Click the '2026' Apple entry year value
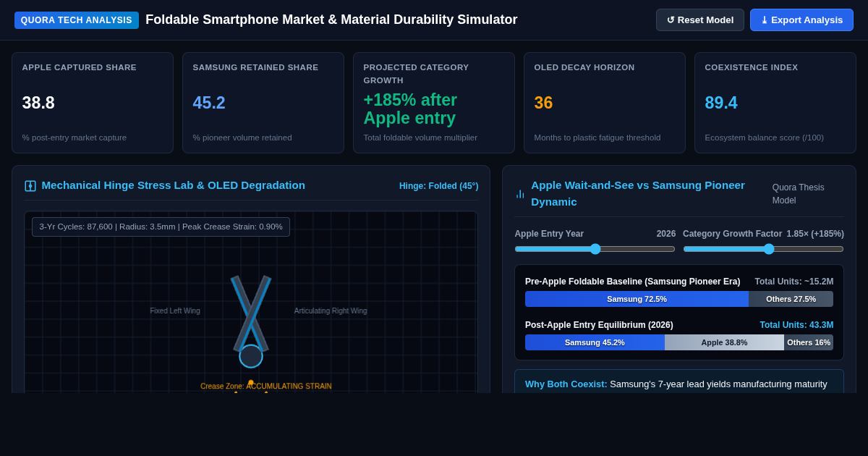This screenshot has width=868, height=456. click(x=666, y=234)
